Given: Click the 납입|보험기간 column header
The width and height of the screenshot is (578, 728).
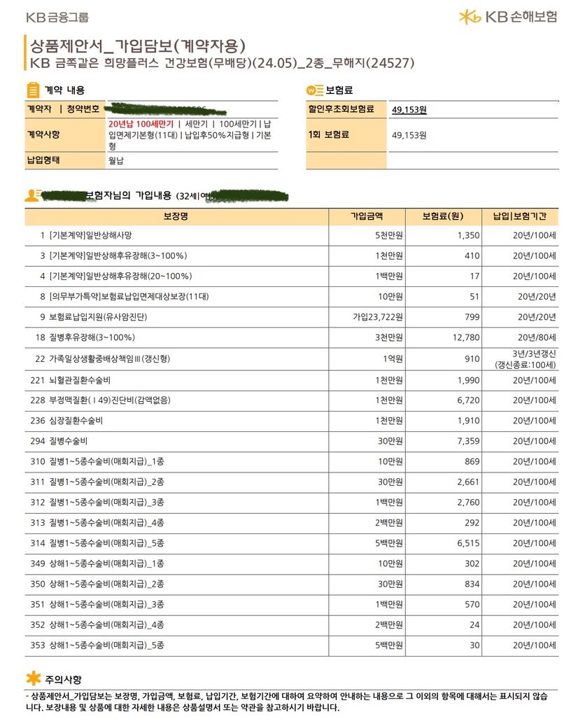Looking at the screenshot, I should [x=520, y=216].
